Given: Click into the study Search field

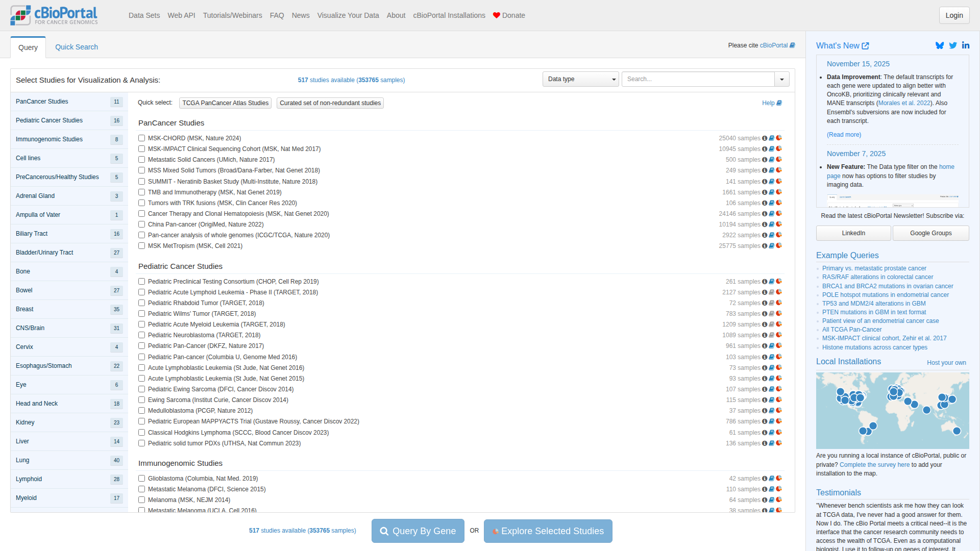Looking at the screenshot, I should coord(698,79).
